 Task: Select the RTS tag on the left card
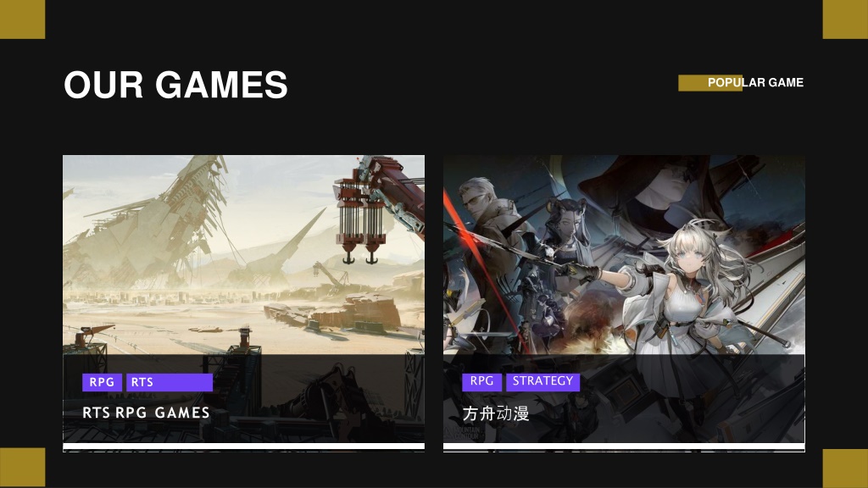click(170, 382)
